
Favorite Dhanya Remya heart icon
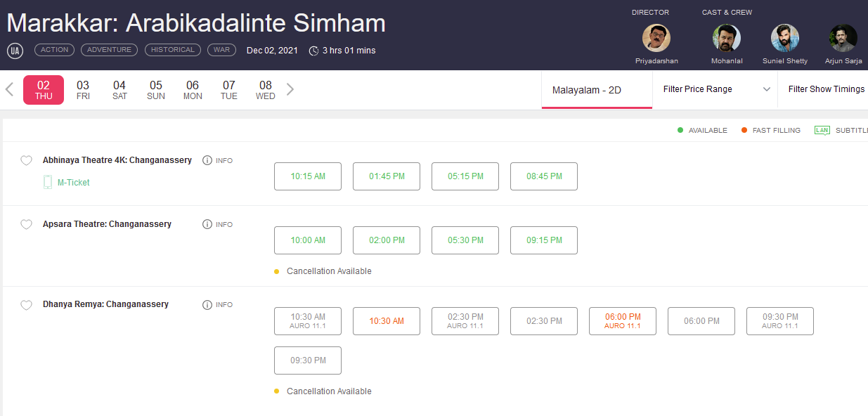click(x=26, y=305)
